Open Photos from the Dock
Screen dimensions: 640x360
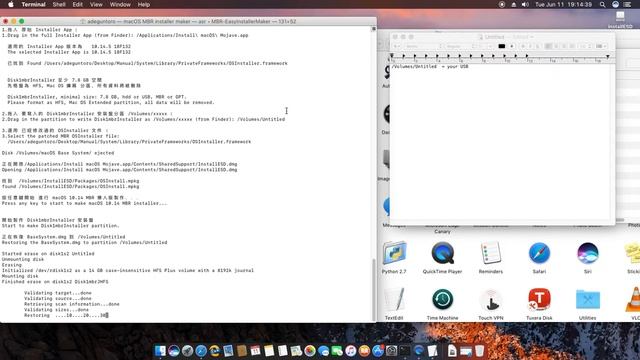(x=310, y=351)
